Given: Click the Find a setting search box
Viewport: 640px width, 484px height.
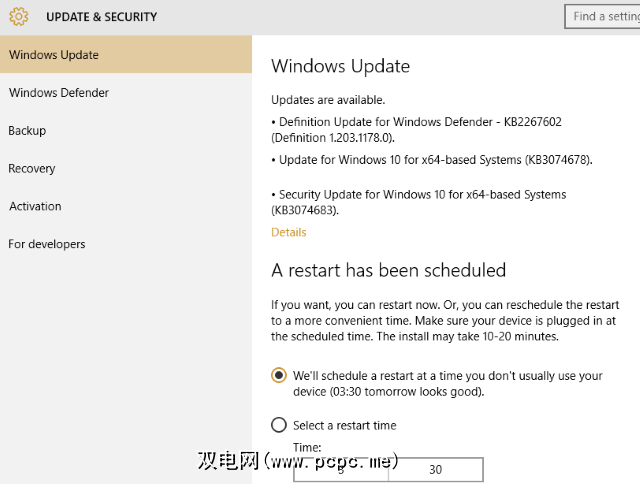Looking at the screenshot, I should [x=603, y=16].
